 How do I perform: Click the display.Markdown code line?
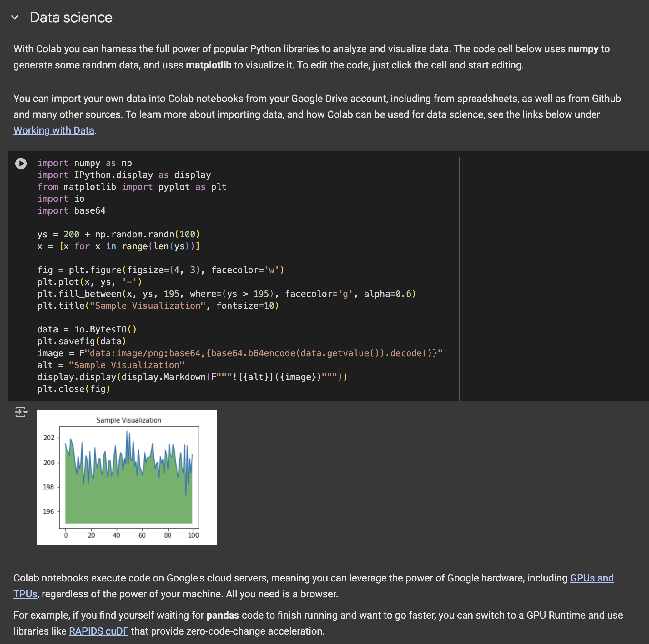pos(192,377)
